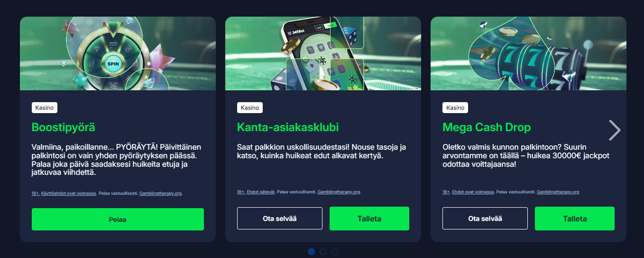644x258 pixels.
Task: Select the second carousel pagination dot
Action: click(323, 251)
